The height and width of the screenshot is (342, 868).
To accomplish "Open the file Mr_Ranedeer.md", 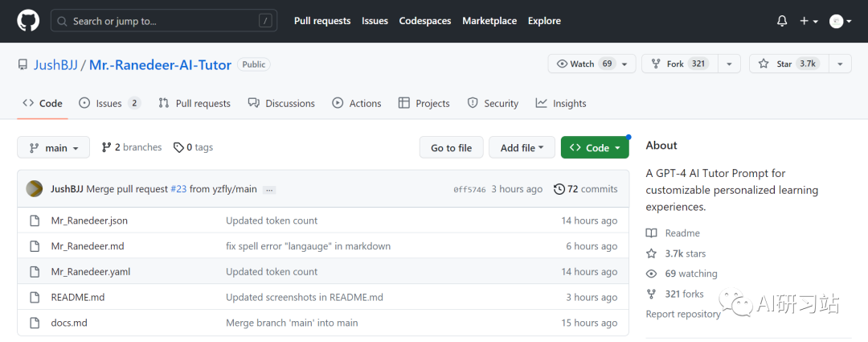I will (x=88, y=246).
